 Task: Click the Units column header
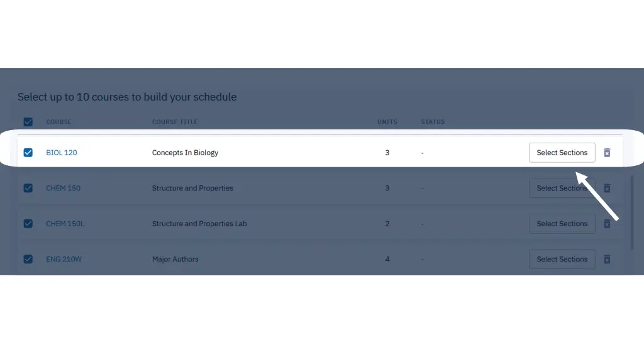tap(387, 122)
